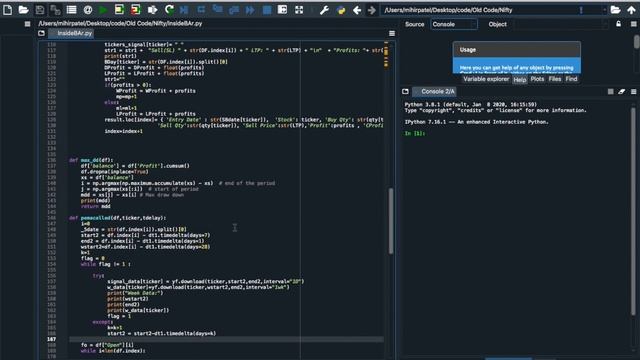Click the console vertical scrollbar
640x360 pixels.
tap(634, 211)
